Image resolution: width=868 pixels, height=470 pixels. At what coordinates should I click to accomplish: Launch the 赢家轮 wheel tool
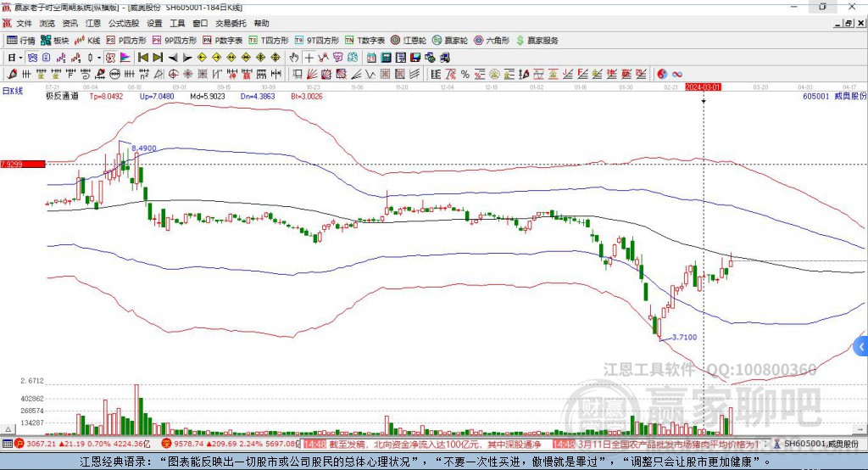(449, 41)
